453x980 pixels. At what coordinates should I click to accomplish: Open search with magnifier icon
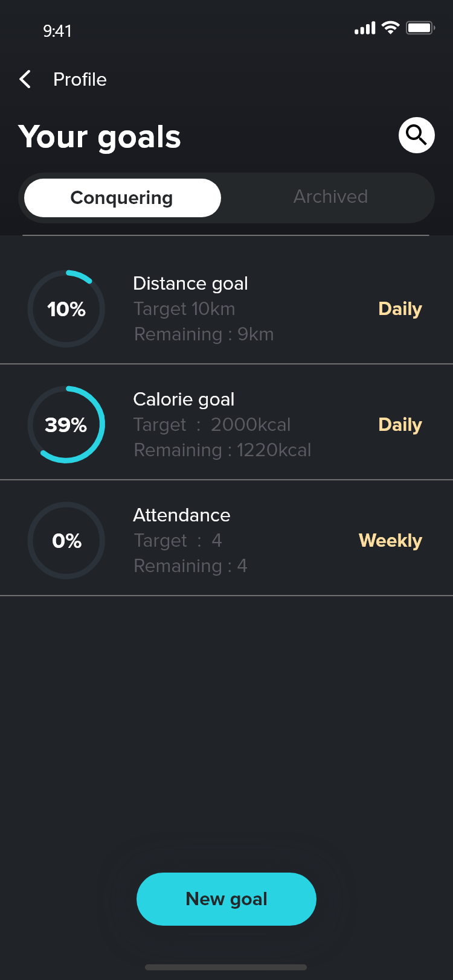[x=417, y=135]
